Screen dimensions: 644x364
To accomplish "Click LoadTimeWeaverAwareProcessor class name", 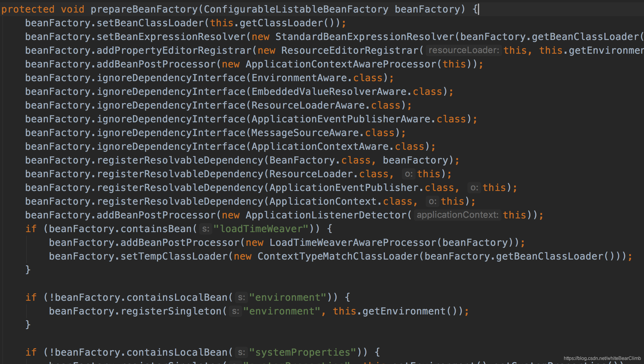I will pyautogui.click(x=353, y=243).
